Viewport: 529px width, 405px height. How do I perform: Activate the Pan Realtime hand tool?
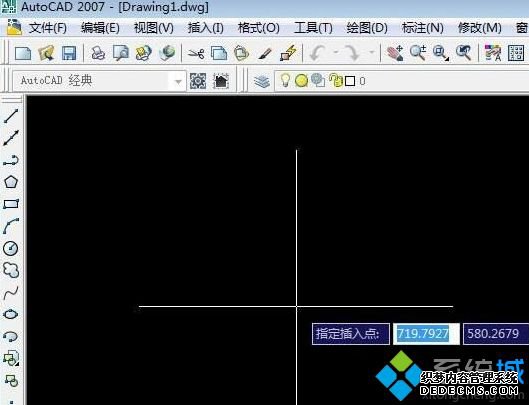[x=395, y=53]
